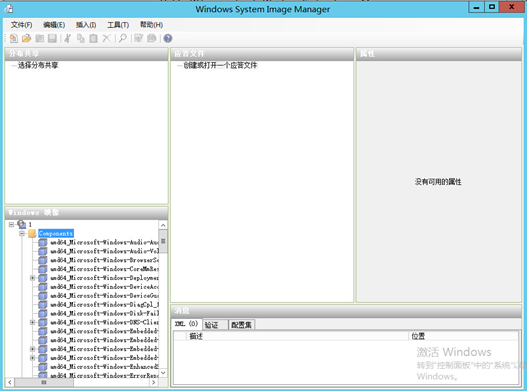This screenshot has height=391, width=527.
Task: Click the cube icon of the ErrorRep component
Action: pos(43,375)
